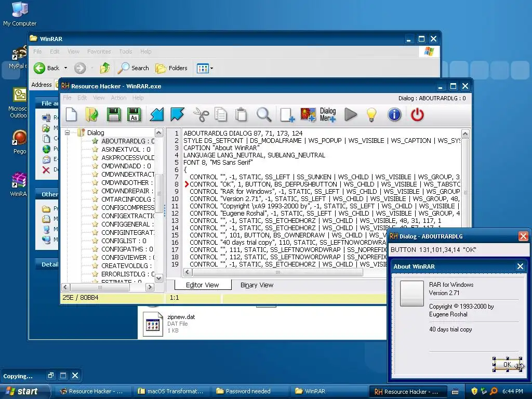Image resolution: width=532 pixels, height=399 pixels.
Task: Click editor vertical scrollbar up arrow
Action: (x=465, y=134)
